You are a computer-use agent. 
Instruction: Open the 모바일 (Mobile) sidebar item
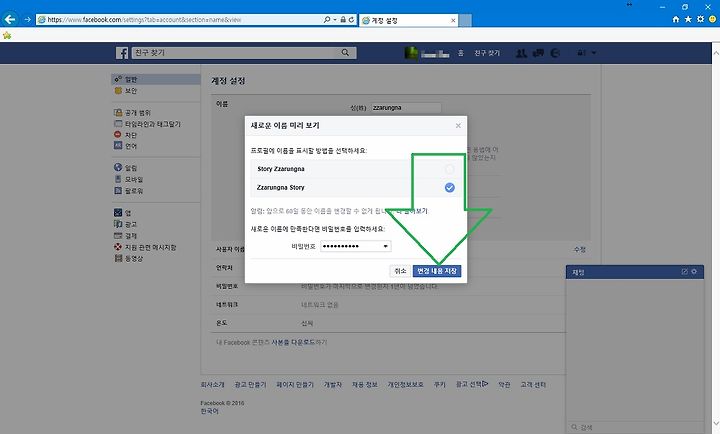click(x=129, y=179)
